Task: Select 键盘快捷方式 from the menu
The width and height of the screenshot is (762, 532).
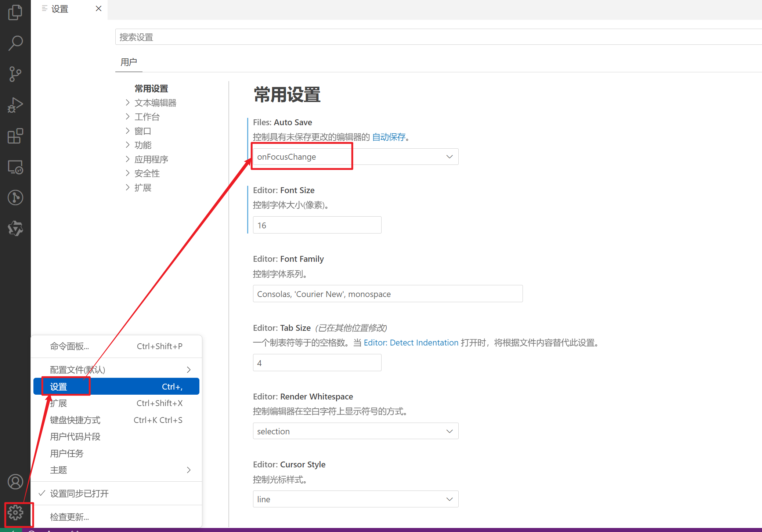Action: [x=75, y=420]
